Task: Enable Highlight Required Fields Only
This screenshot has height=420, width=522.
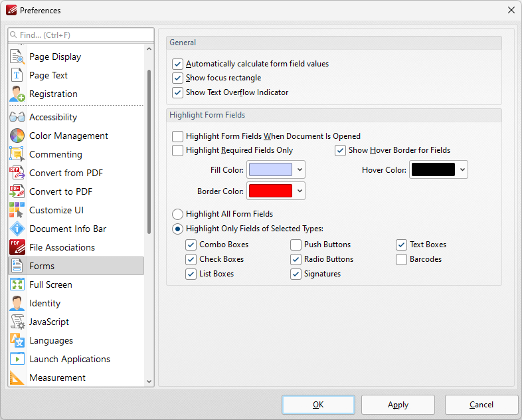Action: [x=177, y=150]
